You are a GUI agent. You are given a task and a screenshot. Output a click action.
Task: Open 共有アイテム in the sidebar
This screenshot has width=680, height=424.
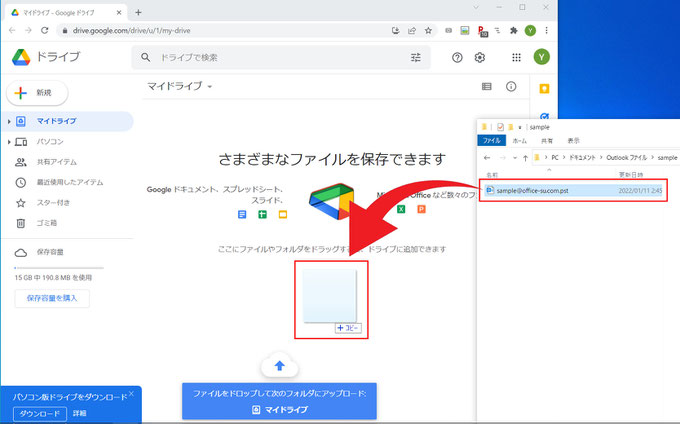[x=67, y=162]
